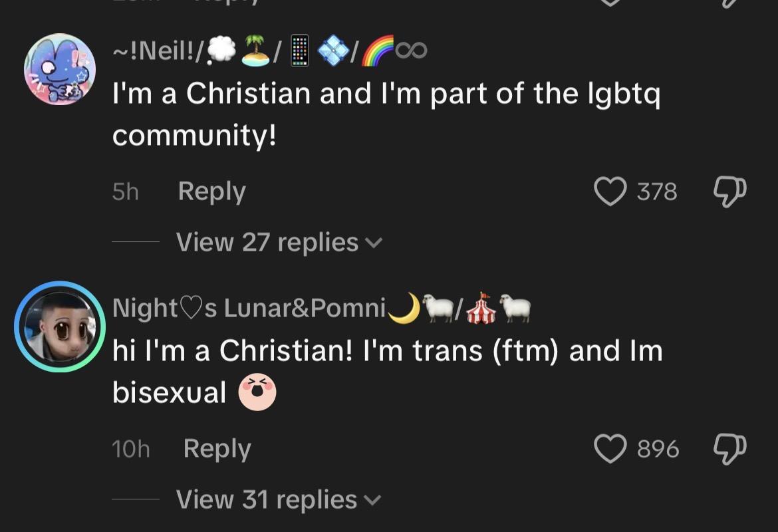Expand View 31 replies thread

click(x=266, y=499)
